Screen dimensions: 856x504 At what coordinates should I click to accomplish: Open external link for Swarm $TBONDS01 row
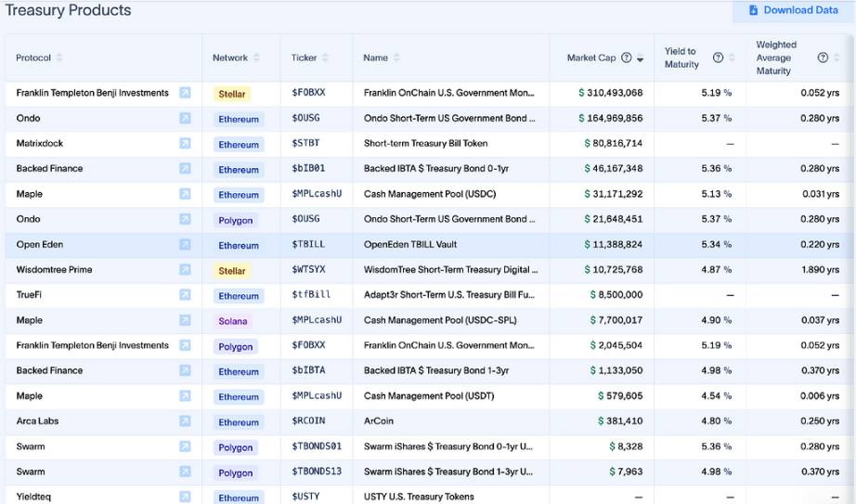point(185,446)
